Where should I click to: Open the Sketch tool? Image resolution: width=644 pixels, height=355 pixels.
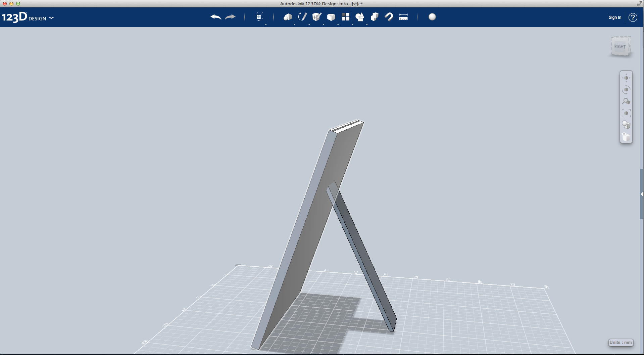[302, 17]
